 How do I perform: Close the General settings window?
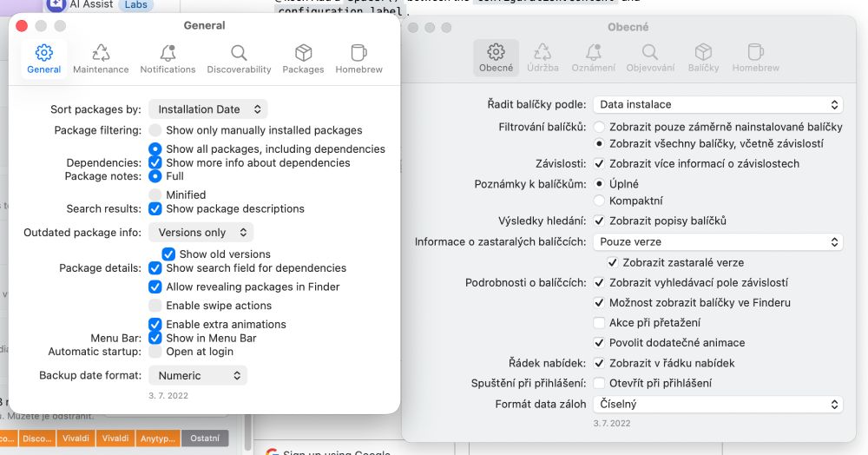pyautogui.click(x=22, y=26)
